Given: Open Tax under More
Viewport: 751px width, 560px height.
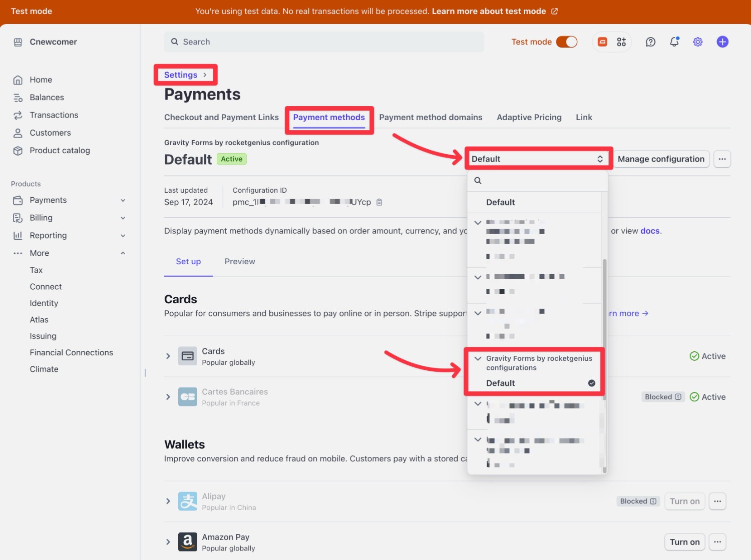Looking at the screenshot, I should (x=36, y=270).
